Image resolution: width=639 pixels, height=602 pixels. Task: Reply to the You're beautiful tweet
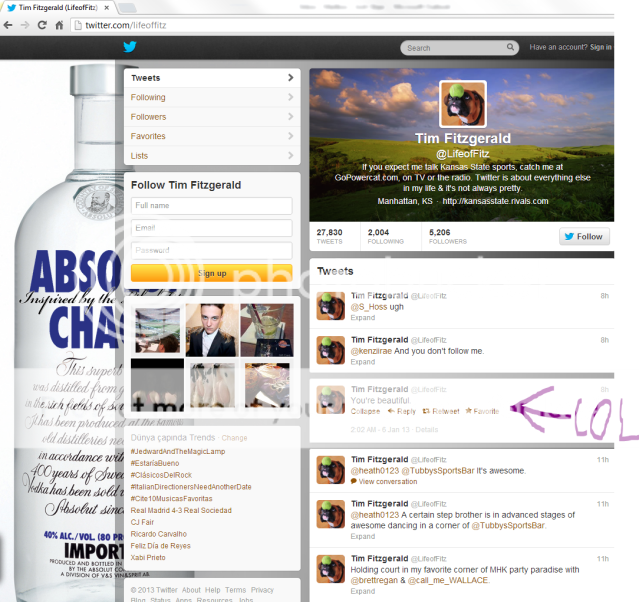402,411
